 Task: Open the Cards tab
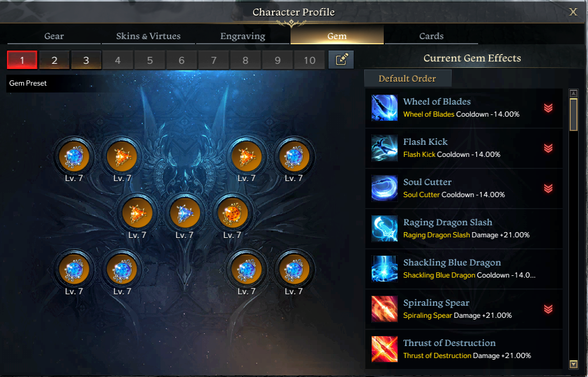pos(432,36)
